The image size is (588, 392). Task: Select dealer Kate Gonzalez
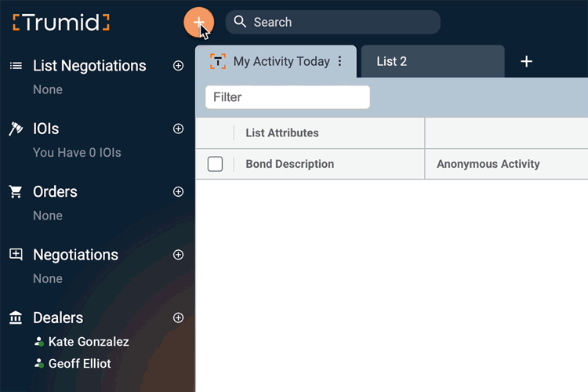(89, 342)
